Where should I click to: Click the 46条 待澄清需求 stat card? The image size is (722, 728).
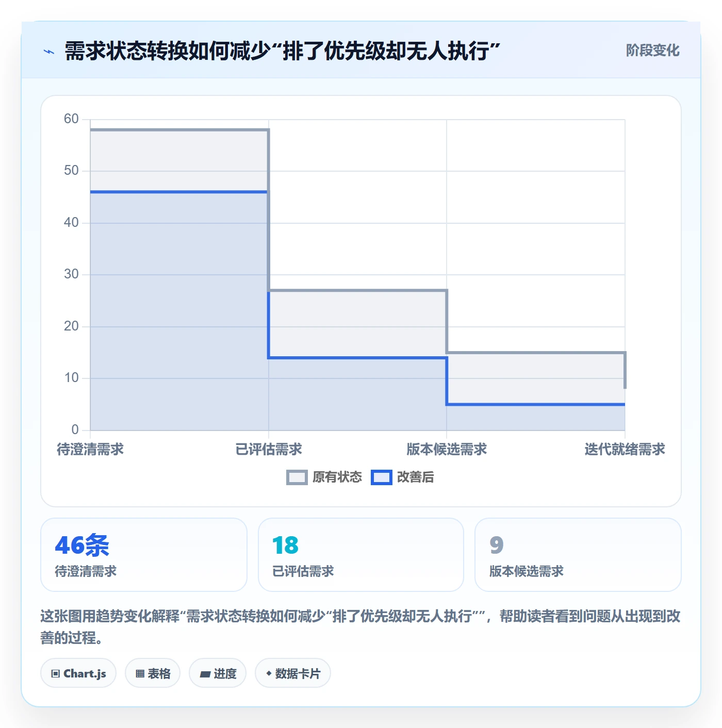coord(144,555)
